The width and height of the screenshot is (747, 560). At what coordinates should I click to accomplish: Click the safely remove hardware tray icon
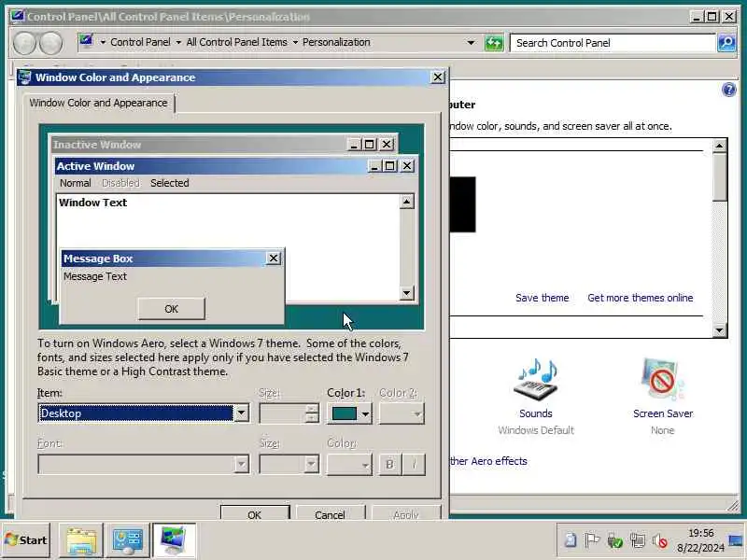(x=614, y=540)
